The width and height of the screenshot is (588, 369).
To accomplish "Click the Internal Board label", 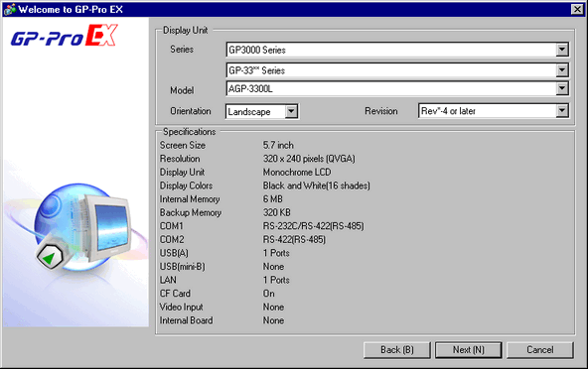I will [187, 320].
